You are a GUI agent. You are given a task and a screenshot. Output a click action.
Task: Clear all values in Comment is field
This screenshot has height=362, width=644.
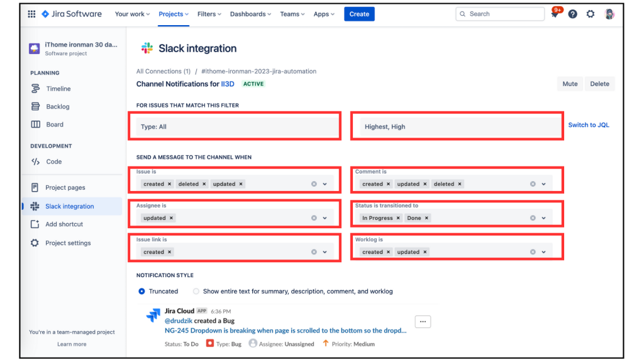click(x=533, y=184)
